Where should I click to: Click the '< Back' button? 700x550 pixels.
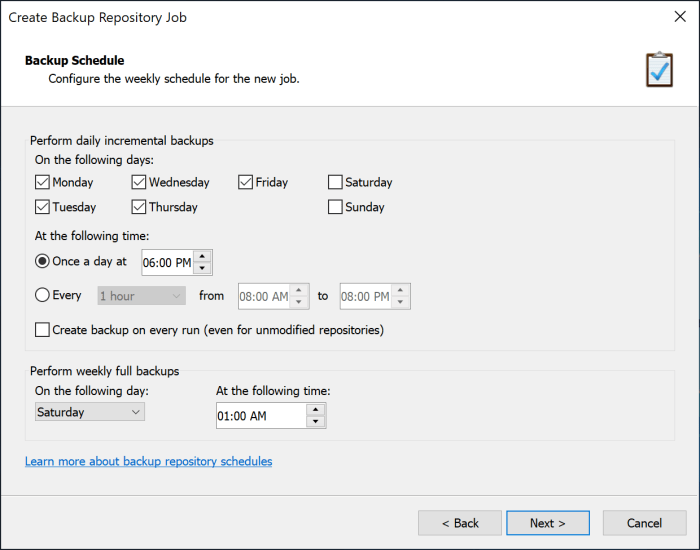[x=460, y=523]
